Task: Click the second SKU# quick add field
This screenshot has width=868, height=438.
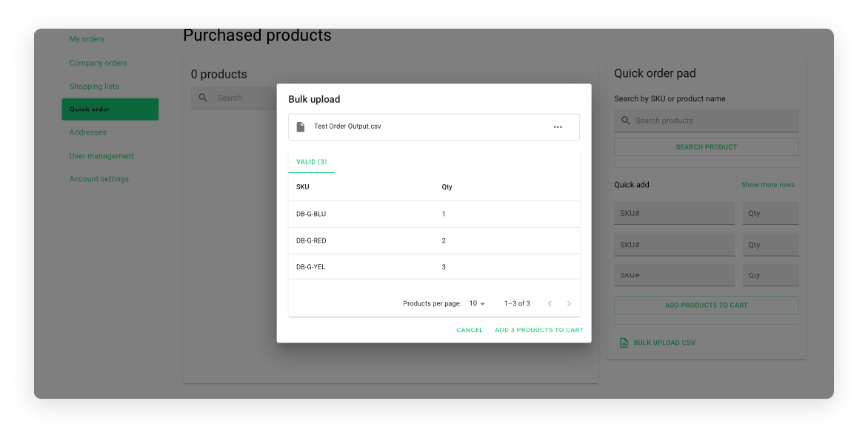Action: click(x=674, y=245)
